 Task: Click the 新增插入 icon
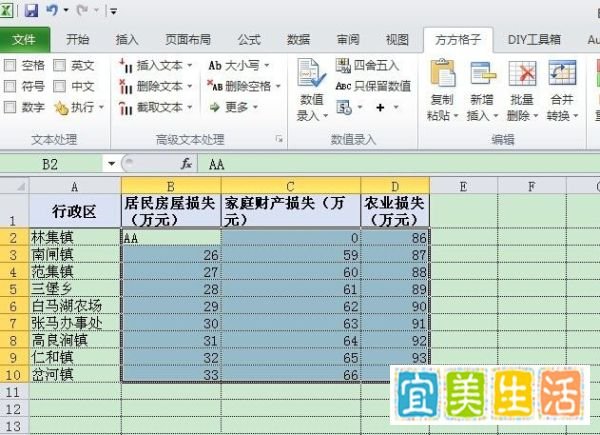482,73
